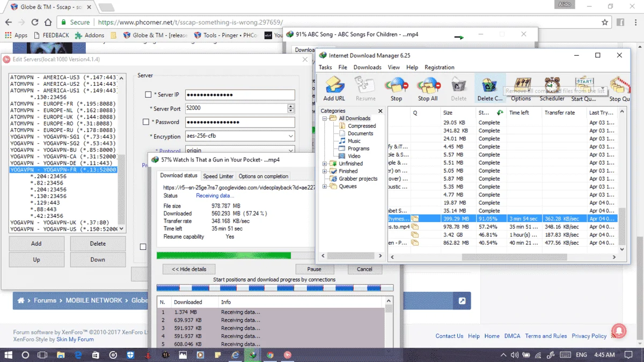Select the download row sized 3.42 GB
Screen dimensions: 644x362
[502, 235]
